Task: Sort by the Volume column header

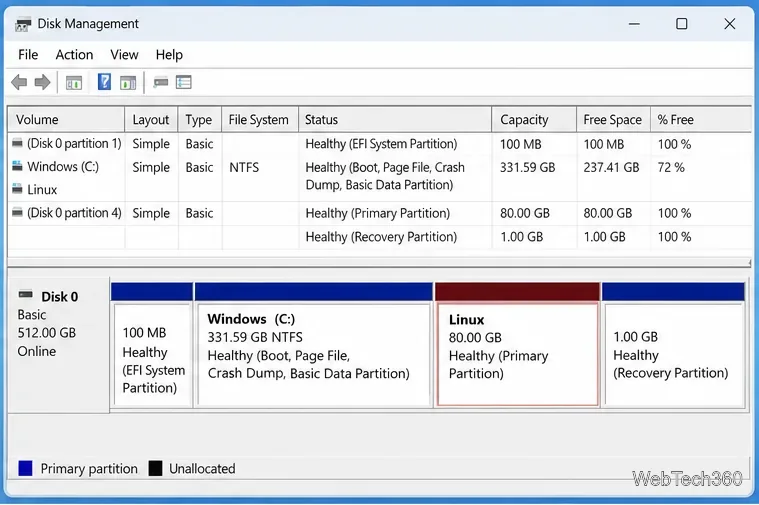Action: click(66, 120)
